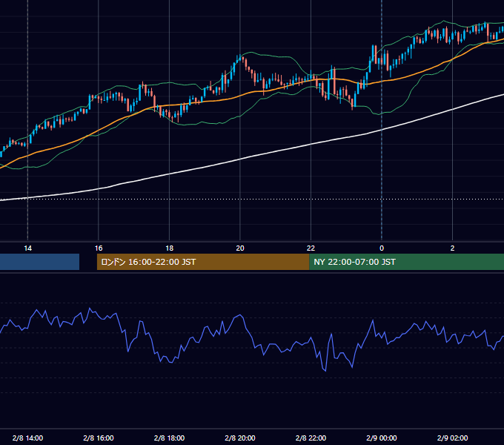The image size is (504, 445).
Task: Click hour label 18 under price chart
Action: 169,248
